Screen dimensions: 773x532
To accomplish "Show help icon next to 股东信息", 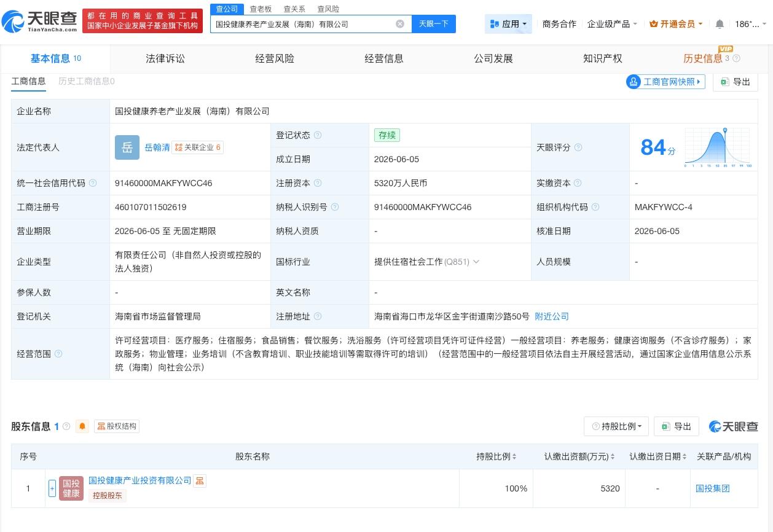I will [66, 426].
